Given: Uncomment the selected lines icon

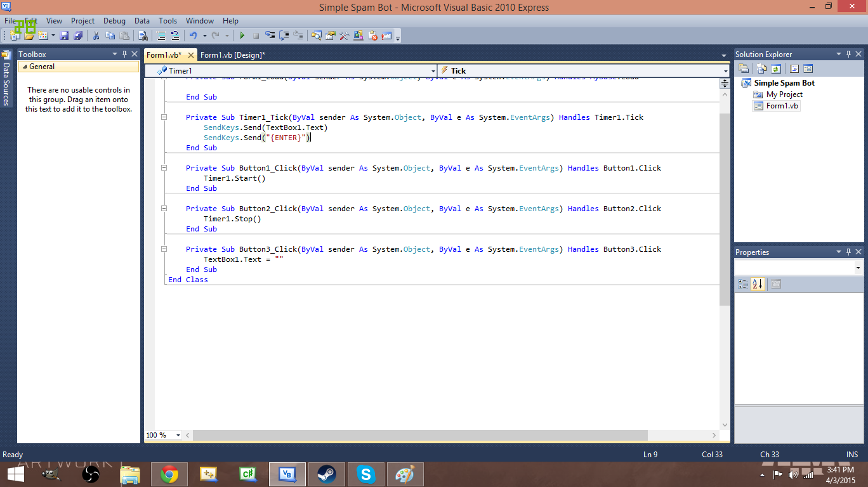Looking at the screenshot, I should pyautogui.click(x=175, y=36).
